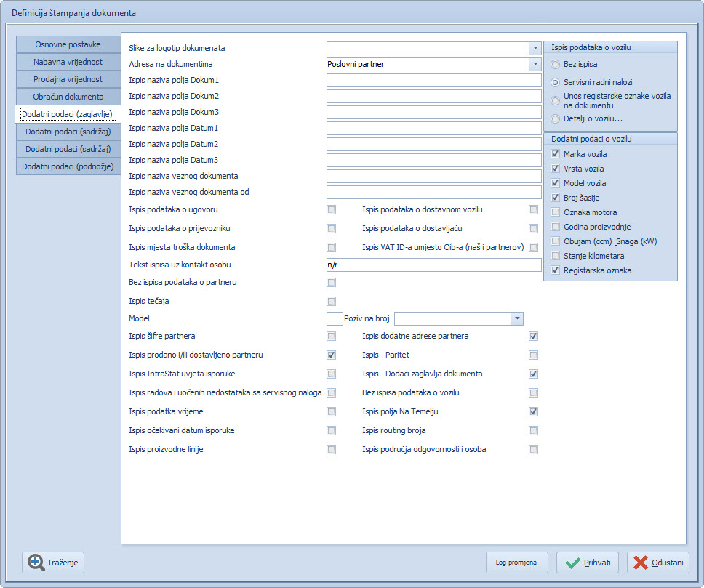Enable the Ispis podataka o ugovoru checkbox

point(332,209)
